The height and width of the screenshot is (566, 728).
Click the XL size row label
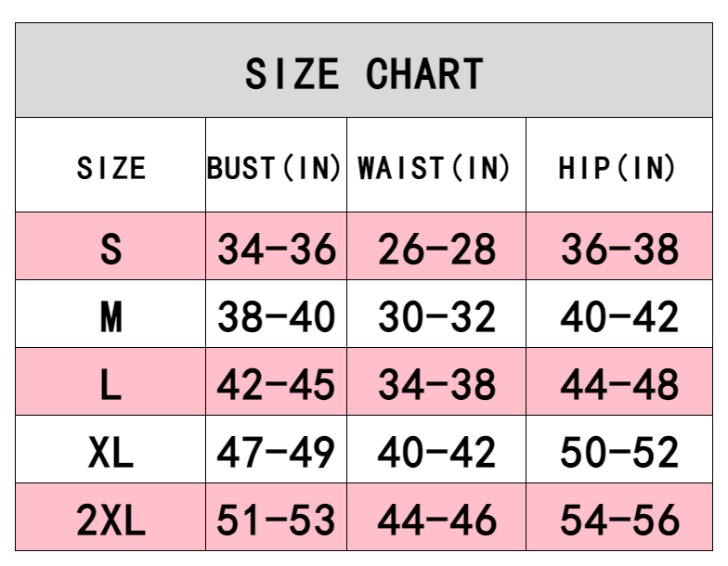110,453
